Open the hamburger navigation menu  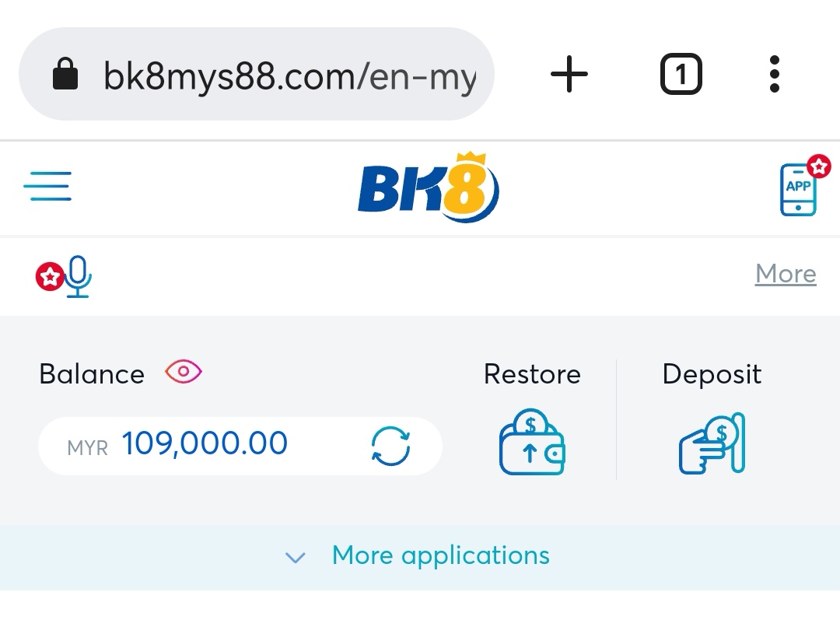47,186
